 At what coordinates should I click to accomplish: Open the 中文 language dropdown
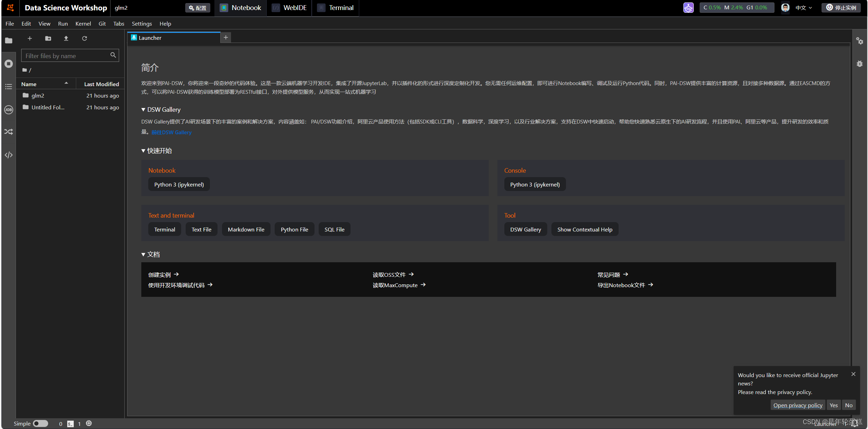tap(804, 8)
